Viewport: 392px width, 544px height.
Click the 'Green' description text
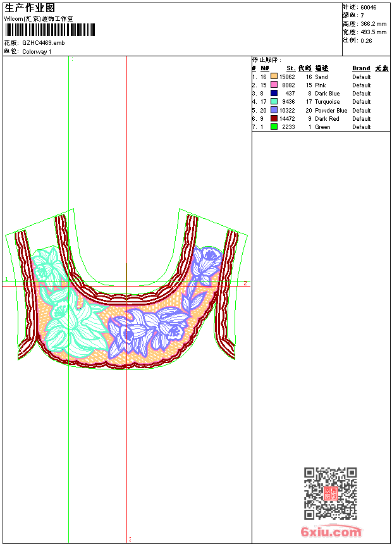(x=322, y=127)
